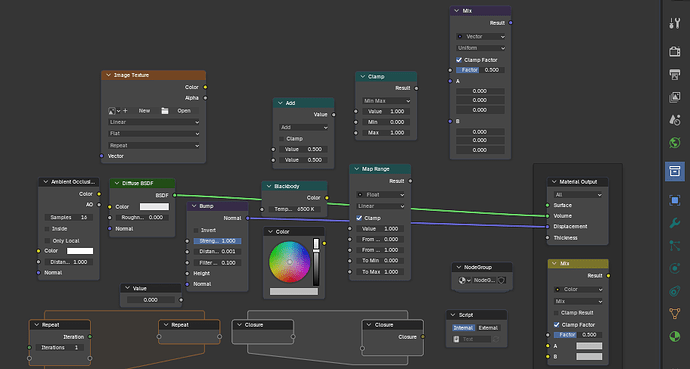Click the Value node's 0.000 field

[x=150, y=300]
